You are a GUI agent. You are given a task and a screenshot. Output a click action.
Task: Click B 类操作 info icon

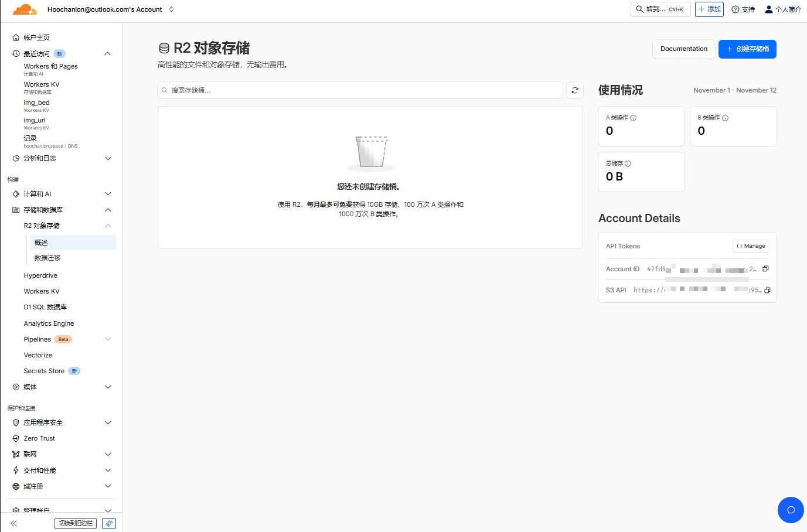726,118
